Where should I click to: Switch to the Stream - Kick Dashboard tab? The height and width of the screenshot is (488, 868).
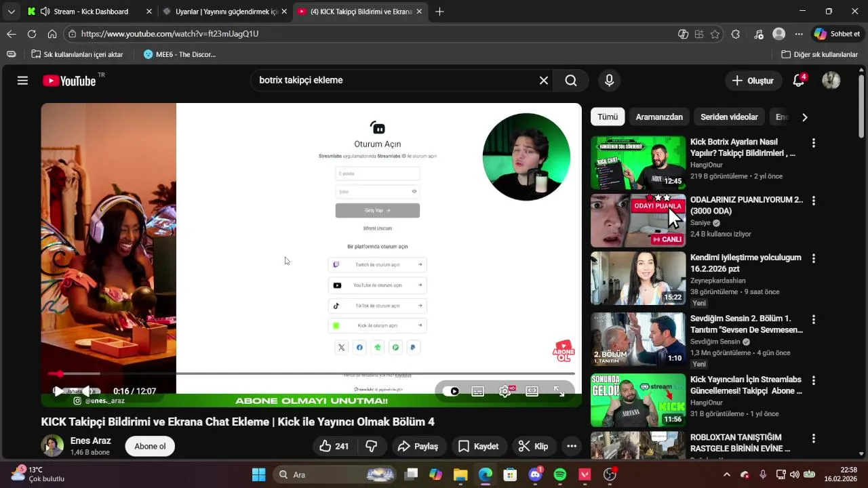[89, 12]
